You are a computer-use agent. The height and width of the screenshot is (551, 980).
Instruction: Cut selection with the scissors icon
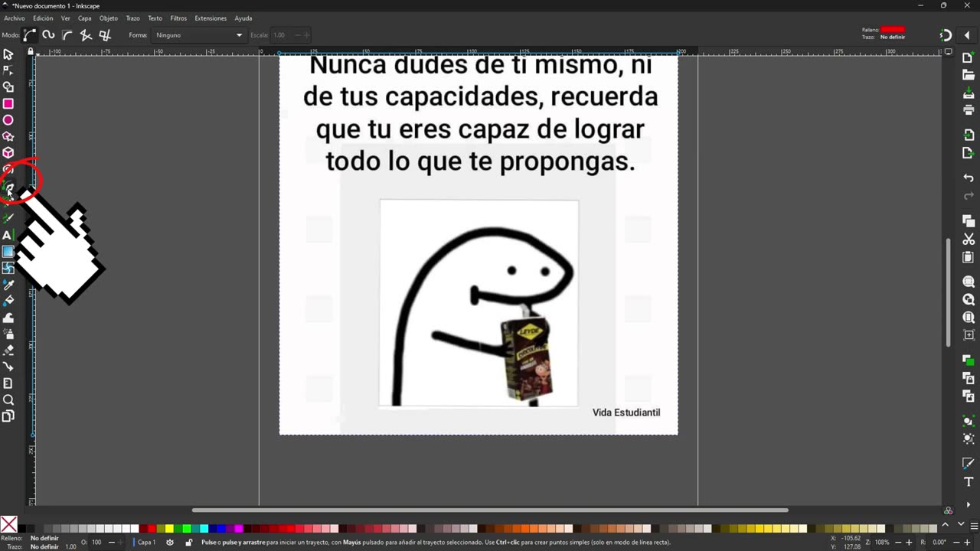tap(969, 239)
